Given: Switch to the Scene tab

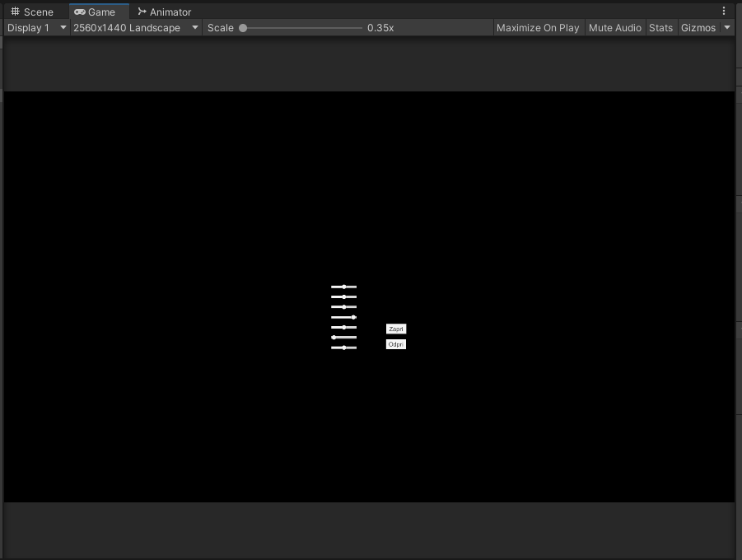Looking at the screenshot, I should [32, 12].
